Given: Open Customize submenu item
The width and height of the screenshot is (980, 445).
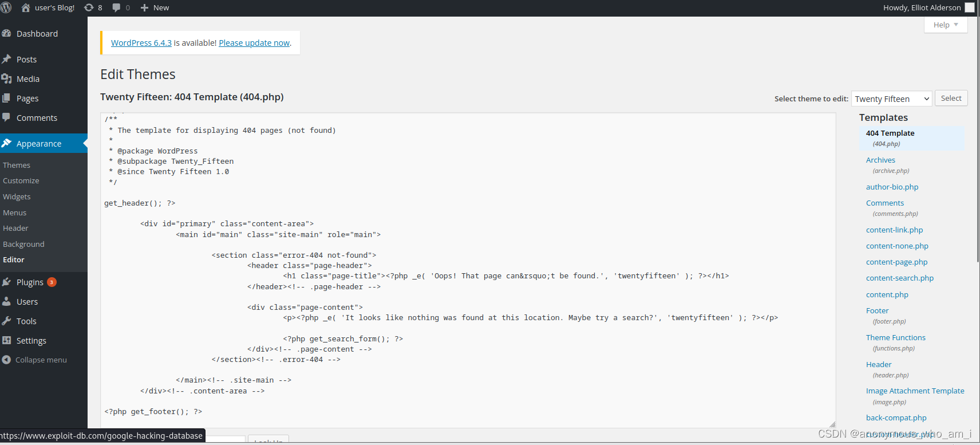Looking at the screenshot, I should pos(21,180).
